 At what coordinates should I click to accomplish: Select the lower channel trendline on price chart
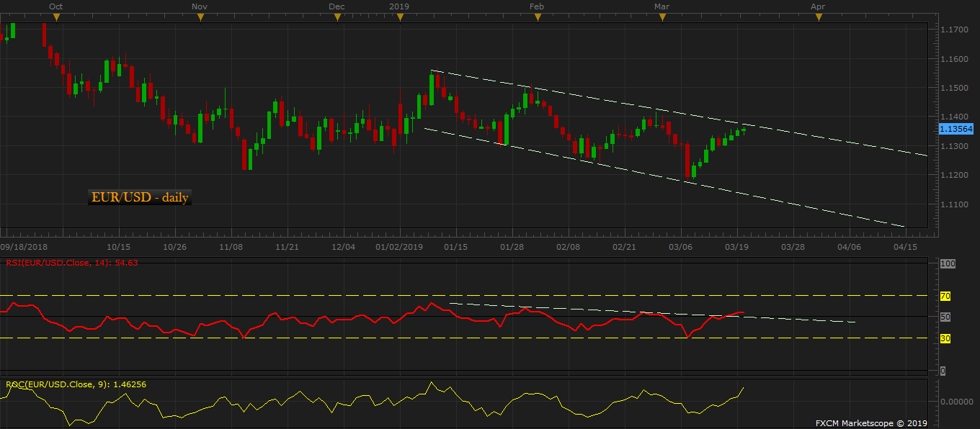click(665, 178)
